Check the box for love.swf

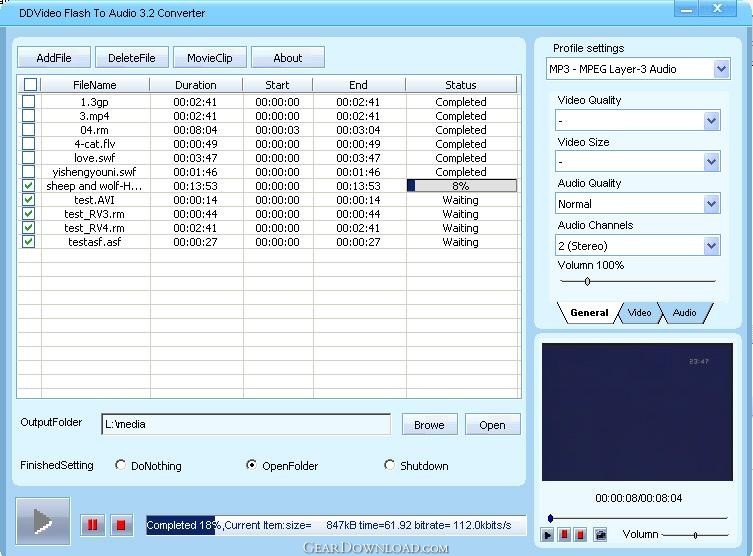(28, 157)
